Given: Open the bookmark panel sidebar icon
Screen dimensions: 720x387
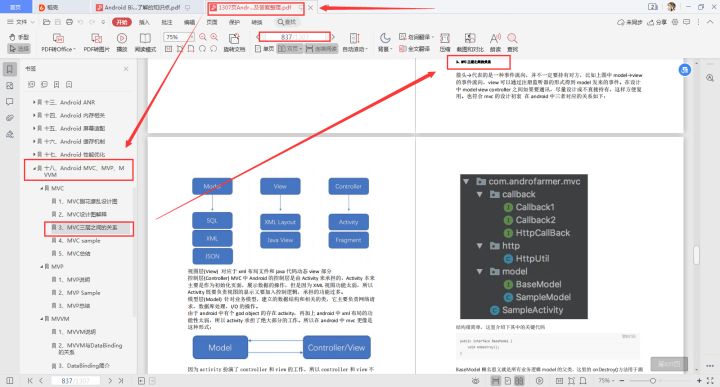Looking at the screenshot, I should pyautogui.click(x=10, y=69).
